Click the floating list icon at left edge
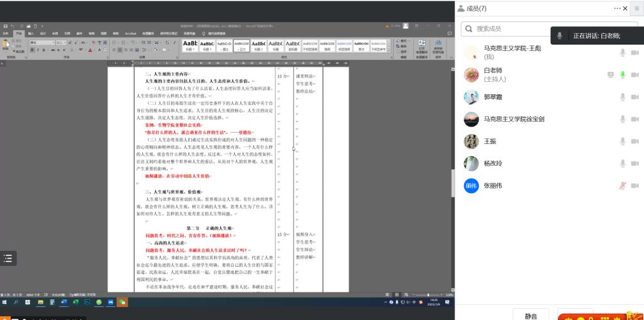The height and width of the screenshot is (320, 644). pos(8,258)
